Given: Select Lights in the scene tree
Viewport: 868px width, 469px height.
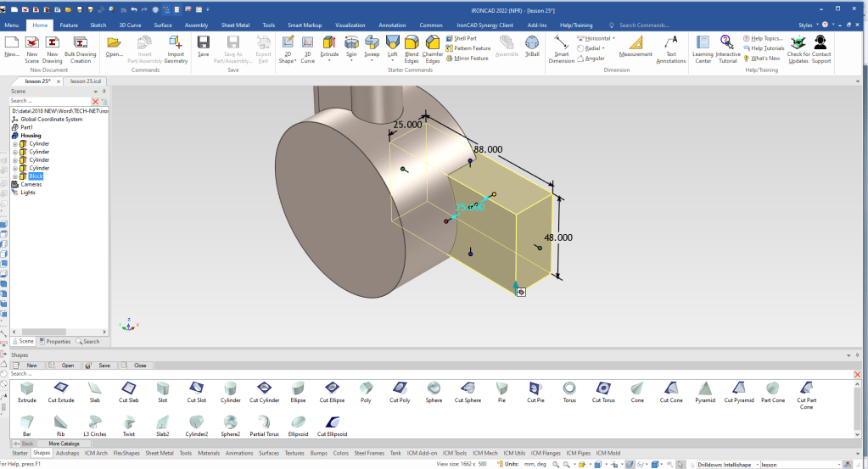Looking at the screenshot, I should (x=28, y=193).
